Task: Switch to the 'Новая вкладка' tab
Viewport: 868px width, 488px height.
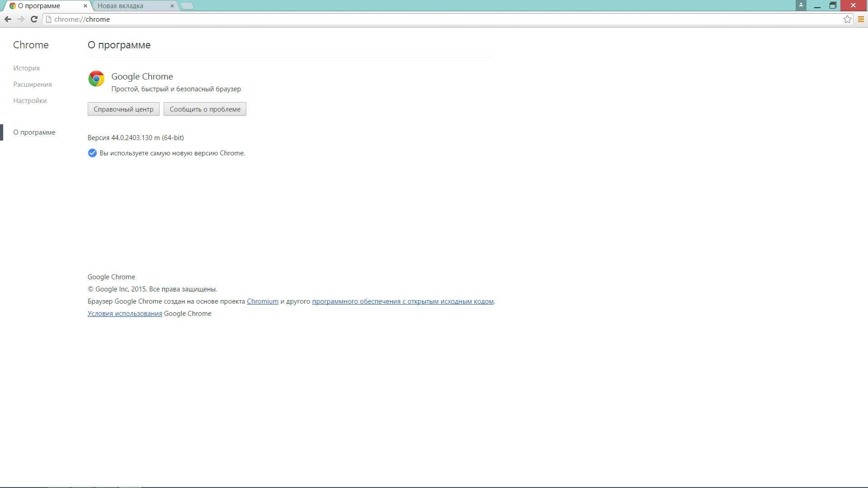Action: [x=134, y=6]
